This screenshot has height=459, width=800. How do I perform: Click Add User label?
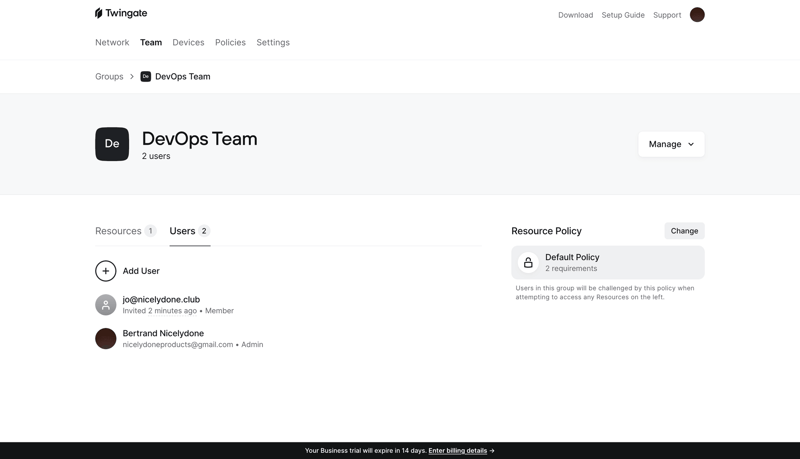coord(141,271)
